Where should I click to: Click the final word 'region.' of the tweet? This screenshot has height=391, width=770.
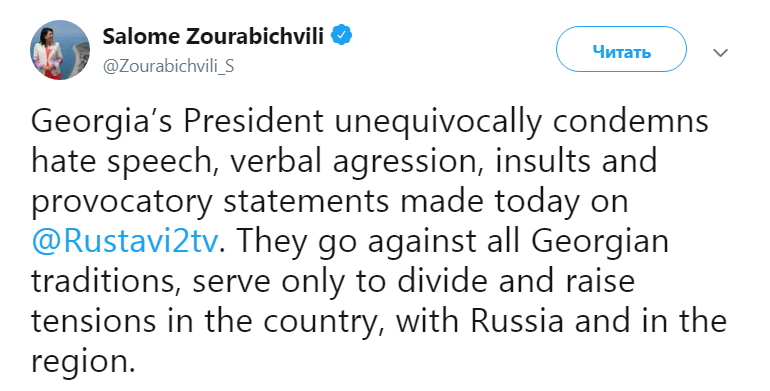(82, 363)
